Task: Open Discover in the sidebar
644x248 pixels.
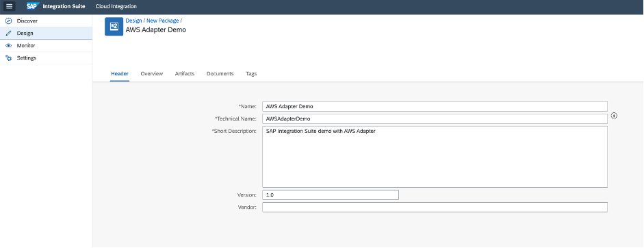Action: click(46, 21)
